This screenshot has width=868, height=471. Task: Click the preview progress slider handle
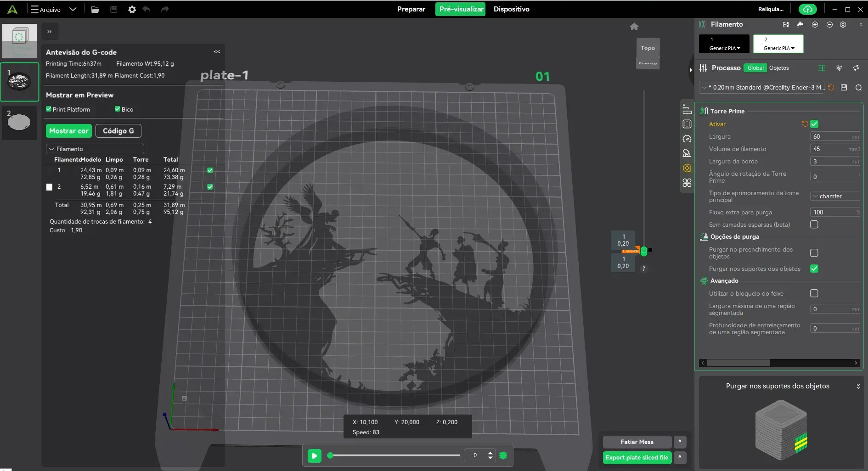330,455
